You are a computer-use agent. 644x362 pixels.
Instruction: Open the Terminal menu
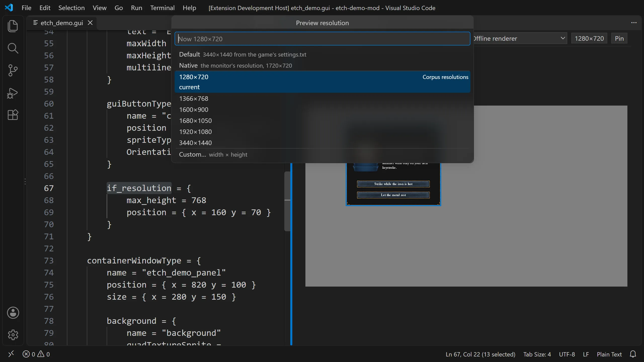(x=162, y=8)
